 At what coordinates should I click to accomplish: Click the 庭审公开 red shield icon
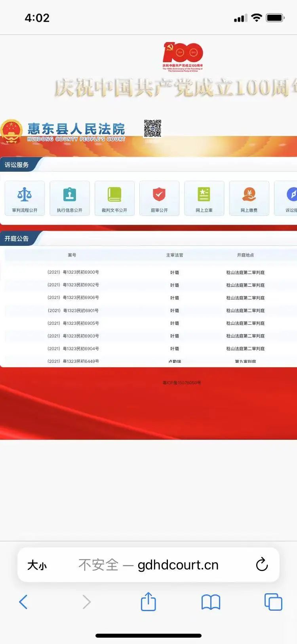[x=159, y=195]
